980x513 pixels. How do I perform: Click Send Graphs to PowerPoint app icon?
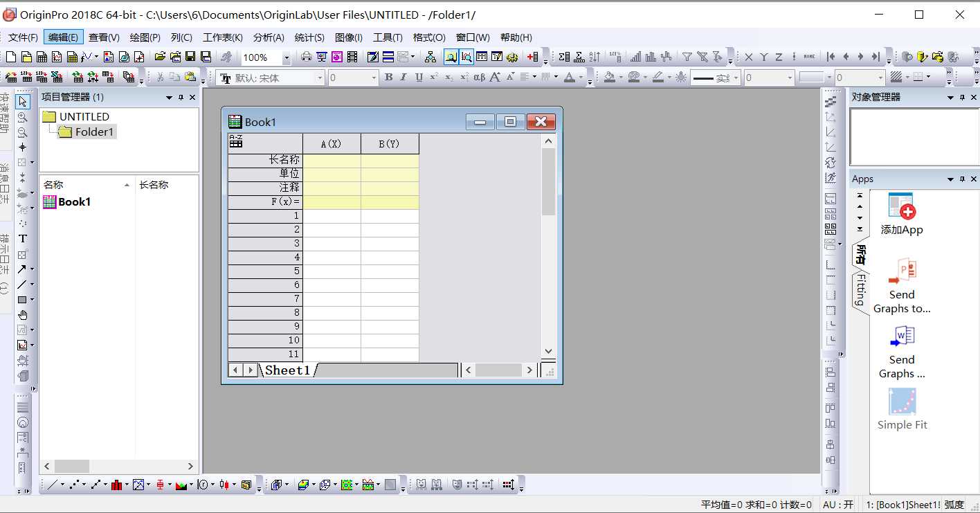[x=902, y=286]
